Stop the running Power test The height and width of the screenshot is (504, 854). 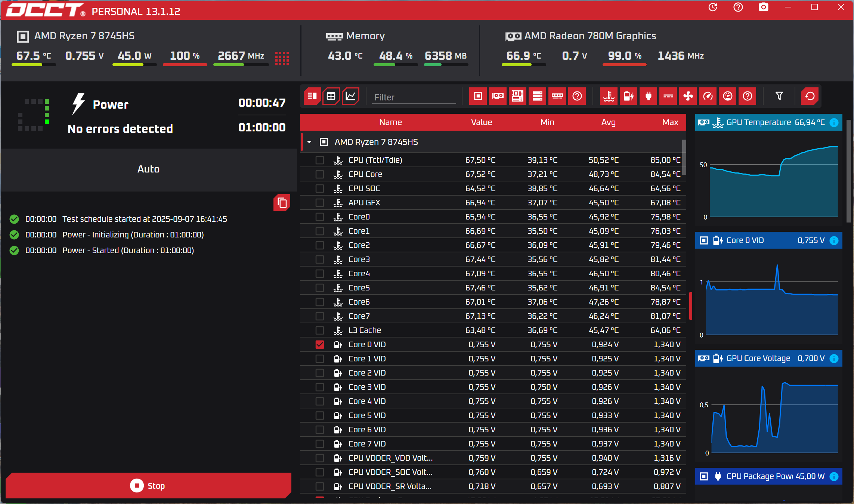pyautogui.click(x=148, y=486)
